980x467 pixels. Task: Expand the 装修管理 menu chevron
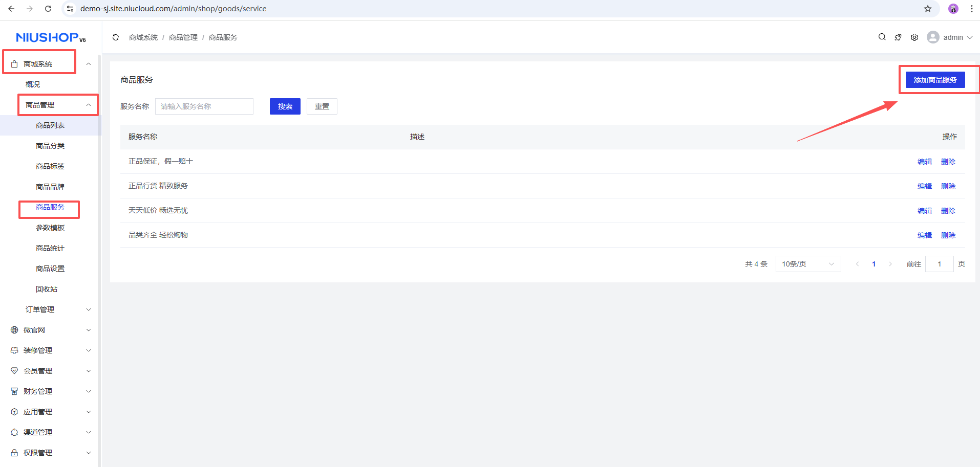tap(89, 350)
